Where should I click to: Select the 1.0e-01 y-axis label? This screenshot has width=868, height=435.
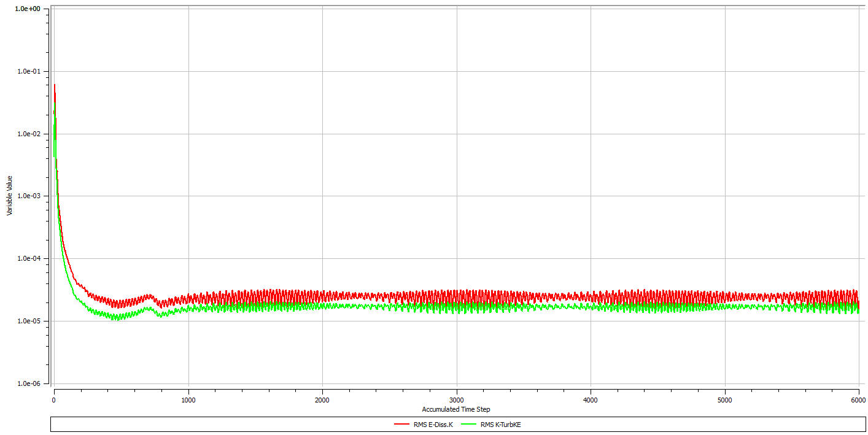pos(28,71)
